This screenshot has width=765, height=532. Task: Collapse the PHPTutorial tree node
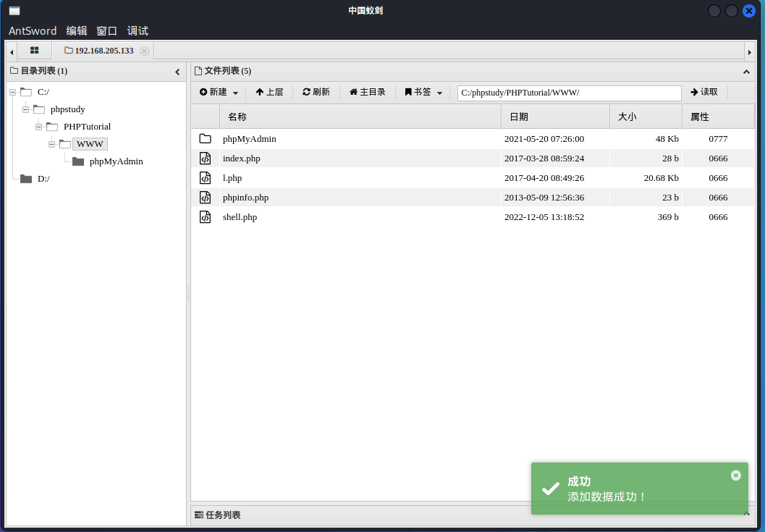coord(38,127)
